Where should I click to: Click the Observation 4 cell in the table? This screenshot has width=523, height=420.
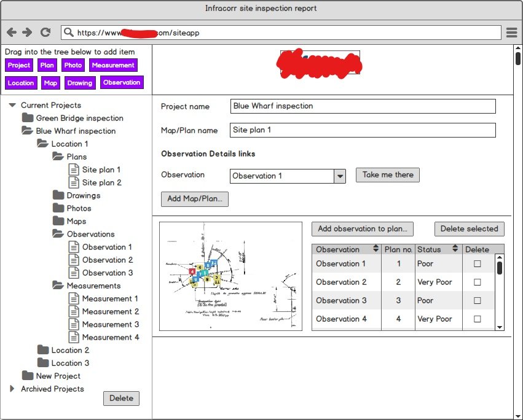pos(341,319)
